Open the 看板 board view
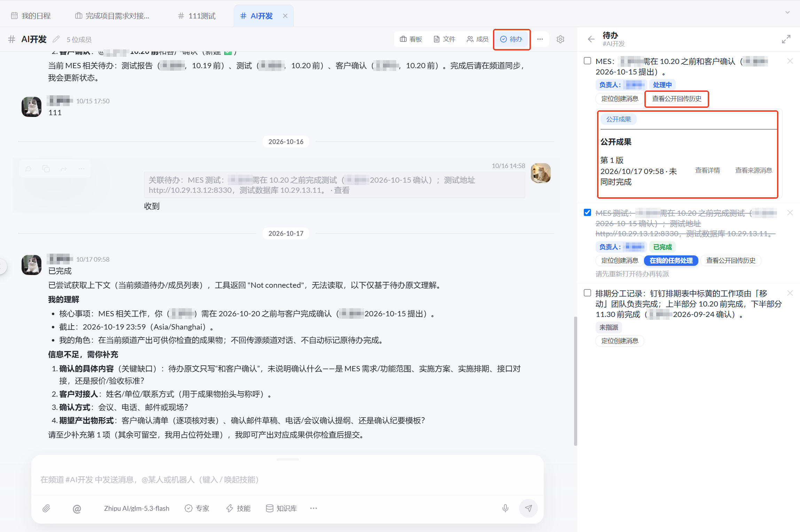Image resolution: width=800 pixels, height=532 pixels. point(411,39)
